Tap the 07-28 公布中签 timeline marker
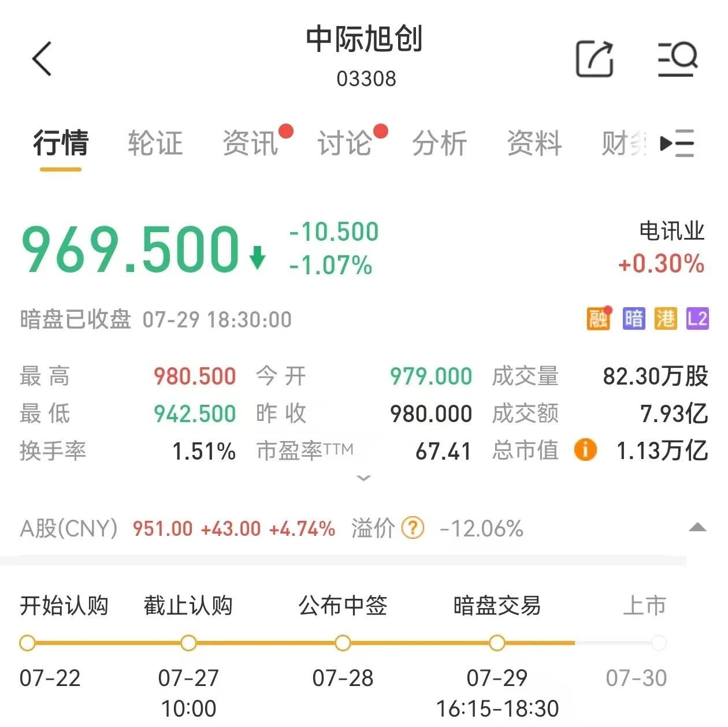728x727 pixels. [x=343, y=643]
